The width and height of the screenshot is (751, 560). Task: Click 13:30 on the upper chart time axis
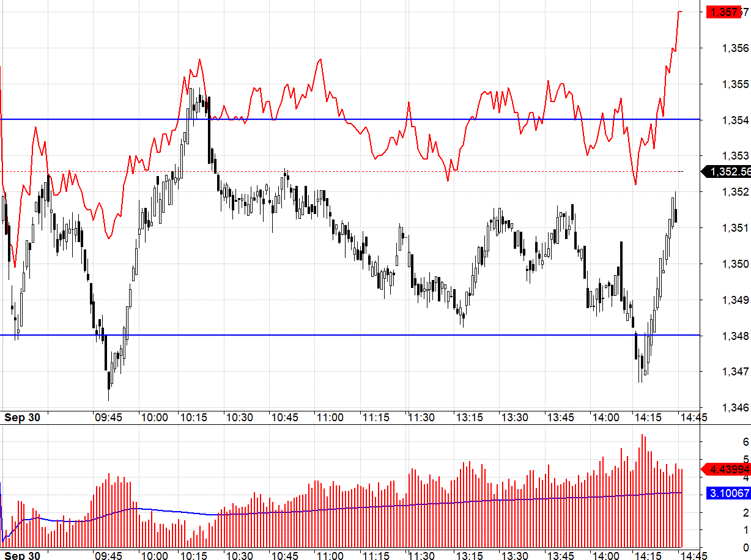coord(514,418)
